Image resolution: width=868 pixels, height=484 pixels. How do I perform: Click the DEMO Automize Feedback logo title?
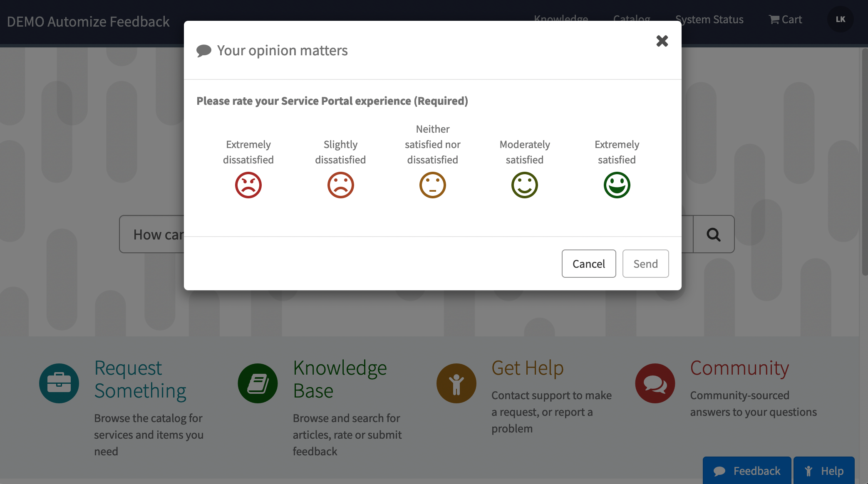tap(88, 22)
